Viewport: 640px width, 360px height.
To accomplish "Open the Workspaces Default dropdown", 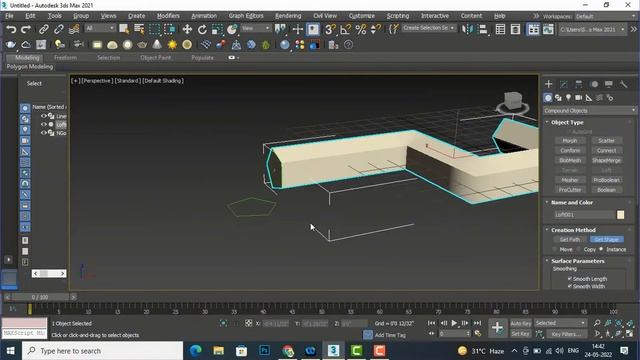I will coord(605,16).
